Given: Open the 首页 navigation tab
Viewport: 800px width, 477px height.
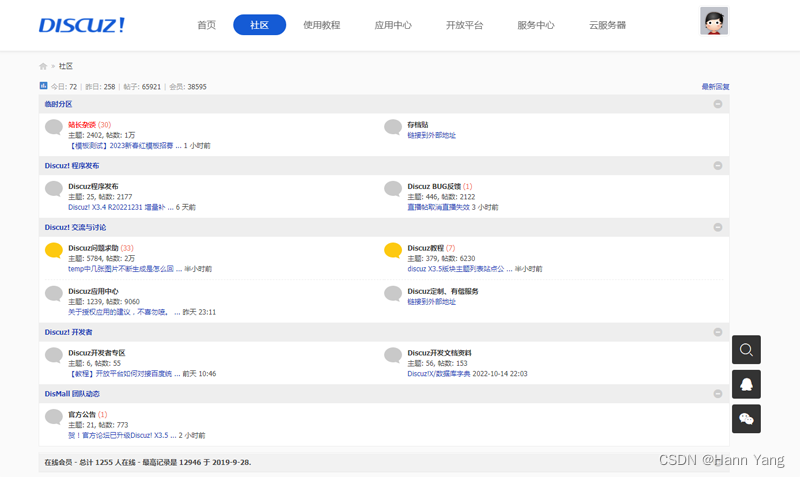Looking at the screenshot, I should click(206, 25).
